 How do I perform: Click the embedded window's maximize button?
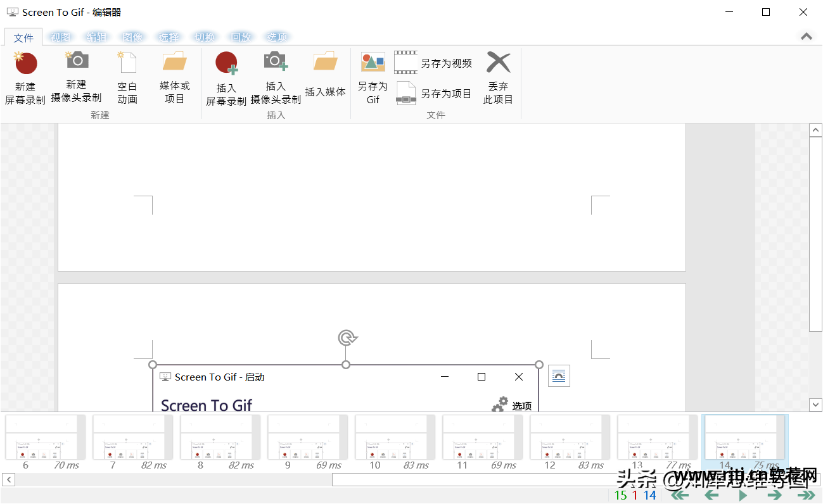(x=482, y=377)
